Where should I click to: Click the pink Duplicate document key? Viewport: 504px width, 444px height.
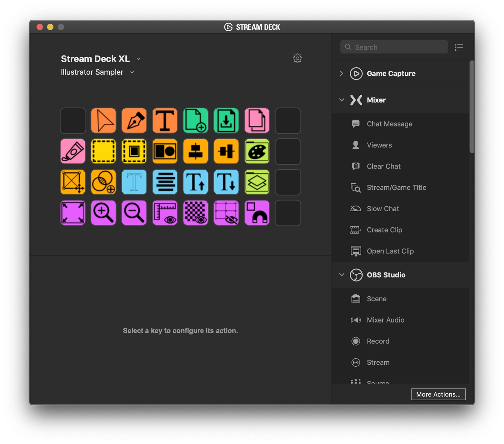(x=257, y=120)
